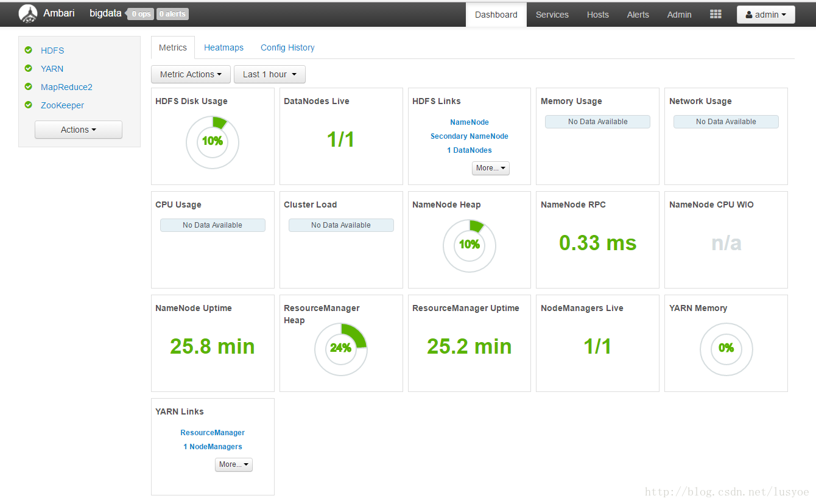Click the 1 DataNodes link
Viewport: 816px width, 504px height.
[x=470, y=150]
